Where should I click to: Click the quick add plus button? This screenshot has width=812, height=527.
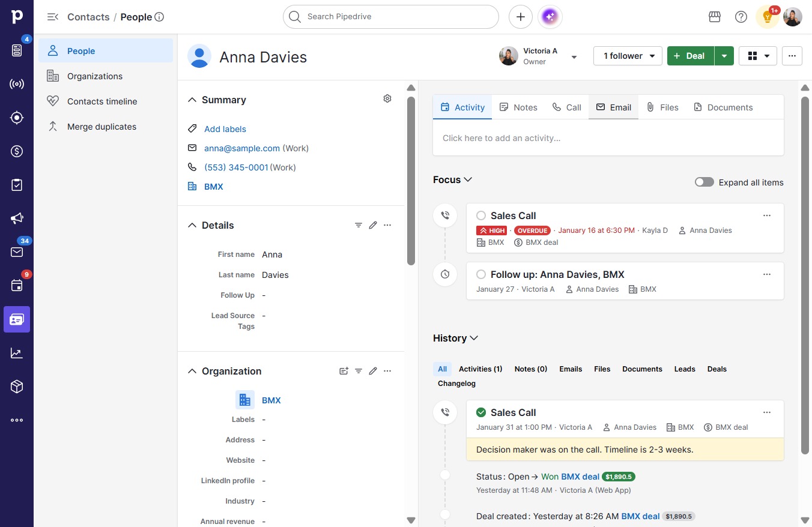click(521, 17)
